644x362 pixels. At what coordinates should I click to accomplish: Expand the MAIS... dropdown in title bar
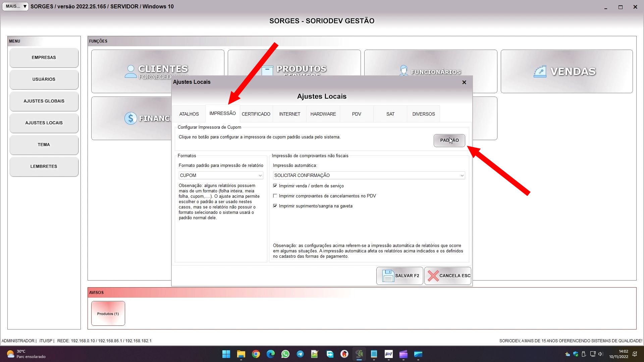[x=15, y=6]
